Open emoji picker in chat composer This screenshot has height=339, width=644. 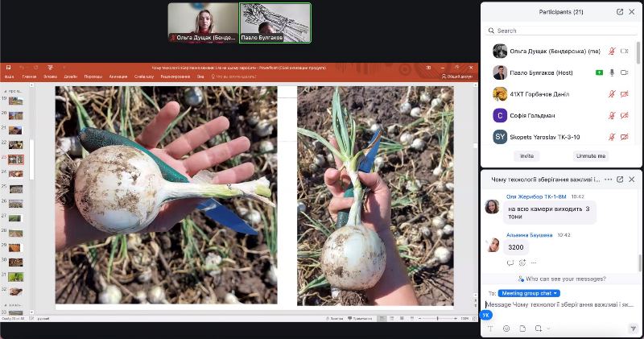click(506, 329)
